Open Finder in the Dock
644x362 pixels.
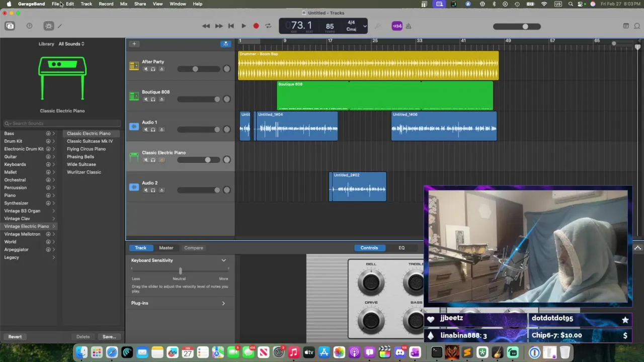pyautogui.click(x=82, y=352)
